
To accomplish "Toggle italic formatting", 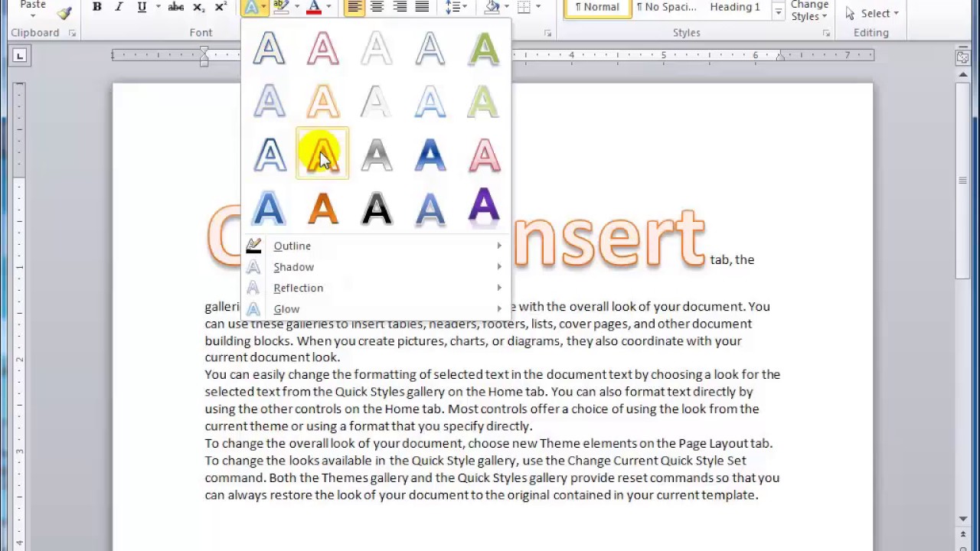I will [119, 7].
